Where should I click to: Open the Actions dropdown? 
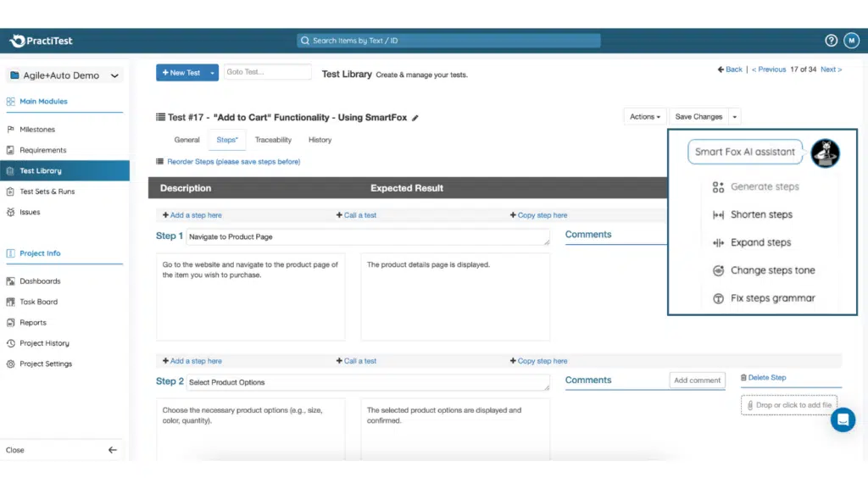pos(645,117)
